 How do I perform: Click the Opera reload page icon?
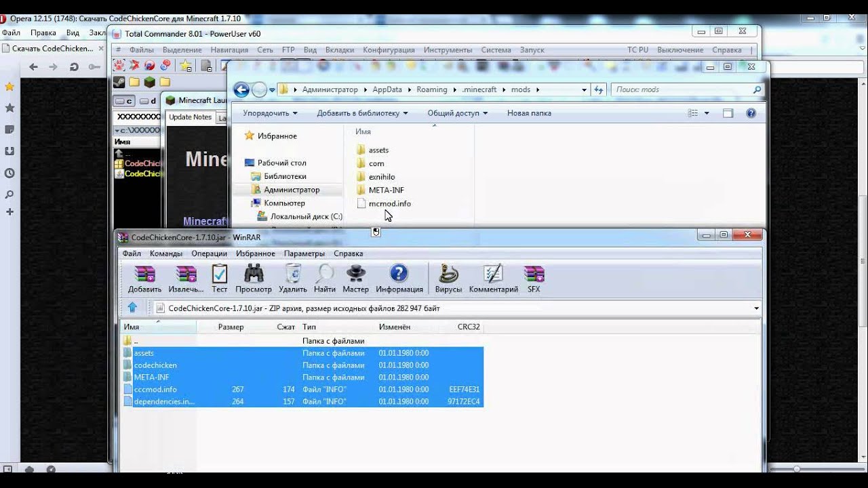[75, 66]
